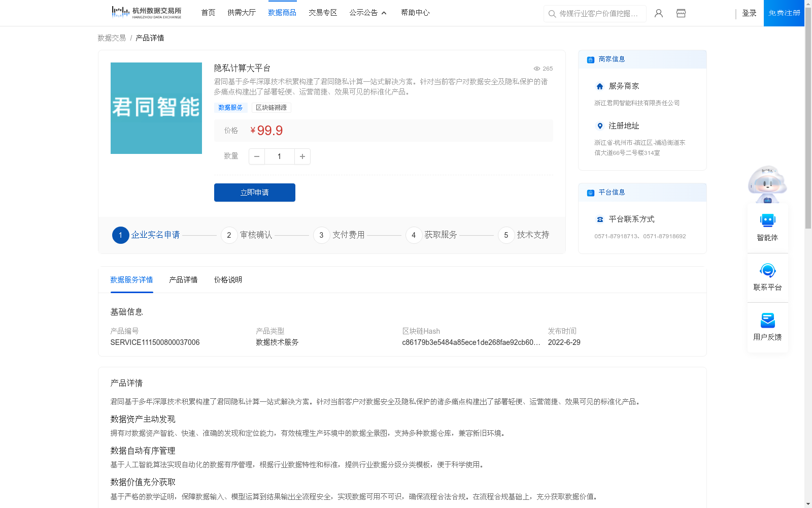812x508 pixels.
Task: Click the view count eye icon
Action: pyautogui.click(x=537, y=69)
